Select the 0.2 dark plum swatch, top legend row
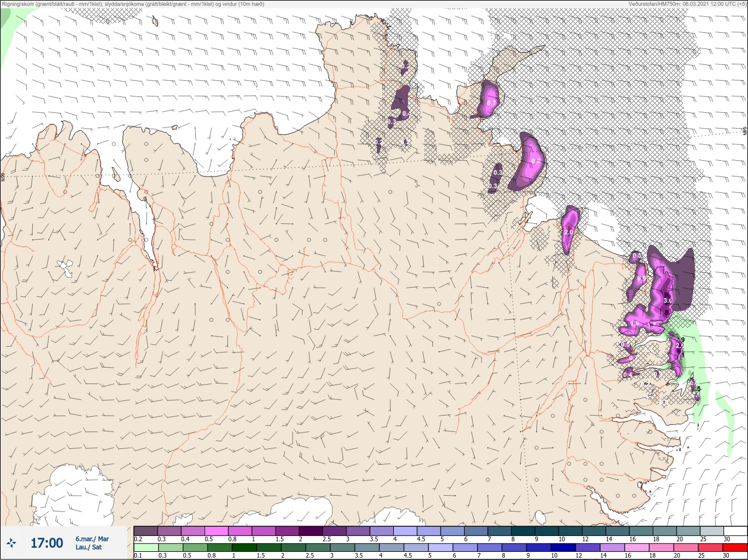 pyautogui.click(x=146, y=531)
